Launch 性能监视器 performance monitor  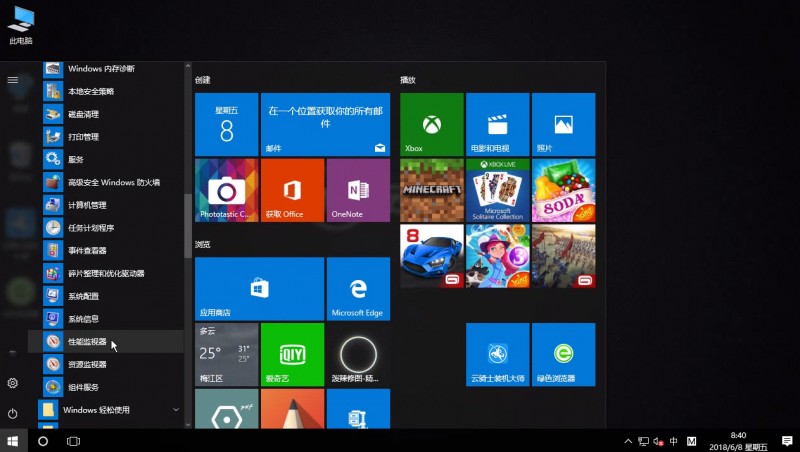106,341
